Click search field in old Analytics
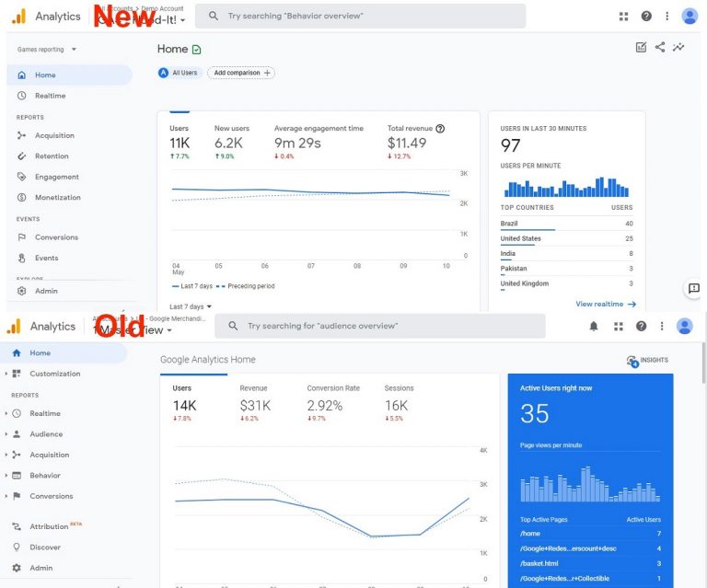The width and height of the screenshot is (707, 588). tap(380, 326)
